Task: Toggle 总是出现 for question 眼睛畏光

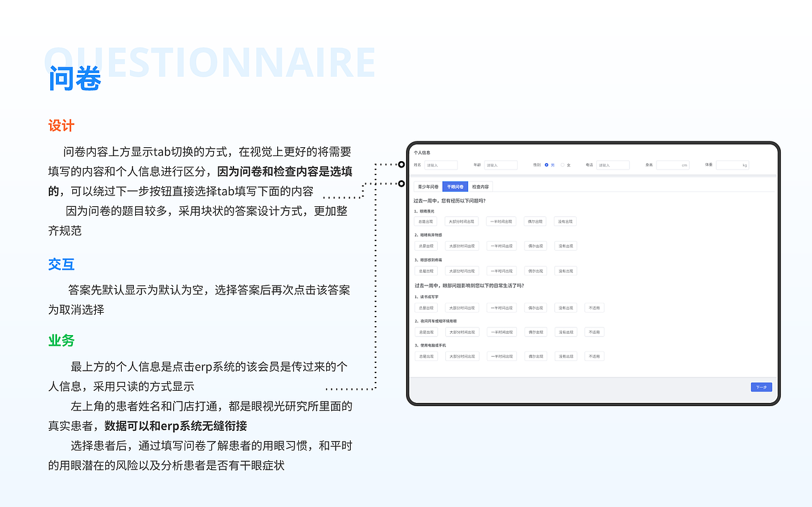Action: [425, 221]
